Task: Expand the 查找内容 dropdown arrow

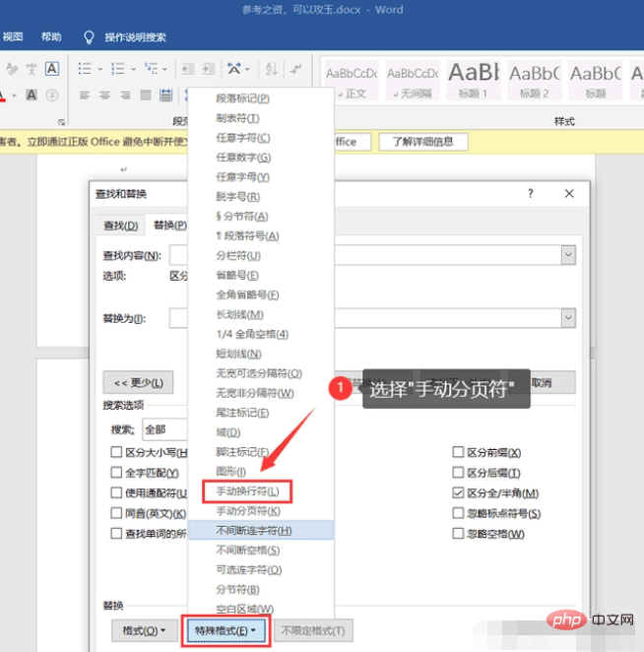Action: [568, 255]
